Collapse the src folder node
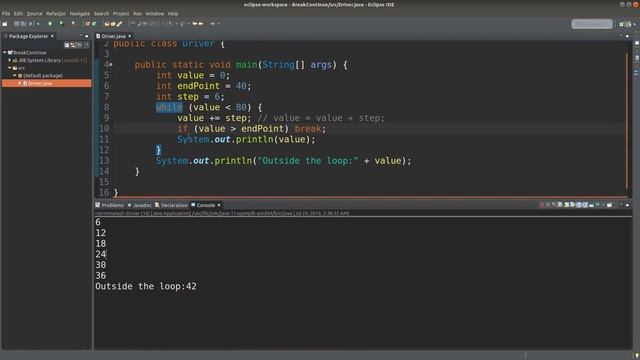 coord(9,68)
